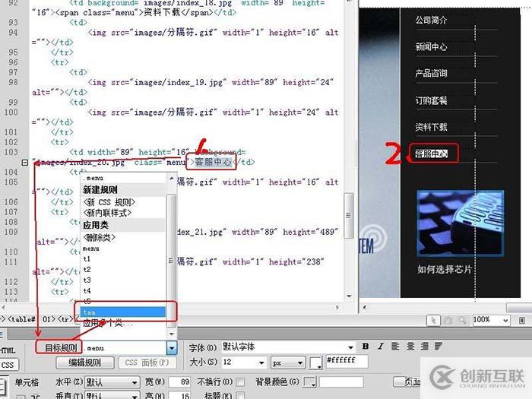
Task: Click the code view vertical scrollbar thumb
Action: (x=348, y=215)
